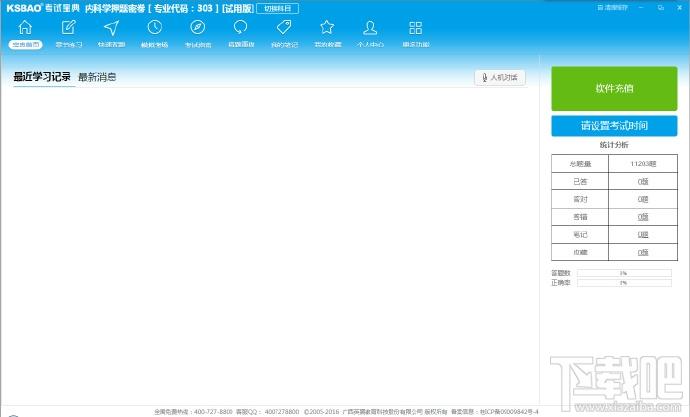
Task: Open the four-squares more functions icon
Action: pos(415,28)
